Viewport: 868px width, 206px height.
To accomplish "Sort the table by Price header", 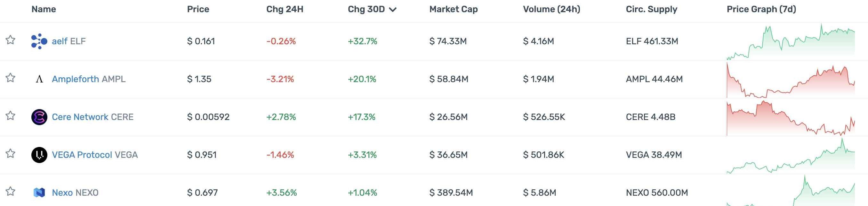I will [198, 9].
